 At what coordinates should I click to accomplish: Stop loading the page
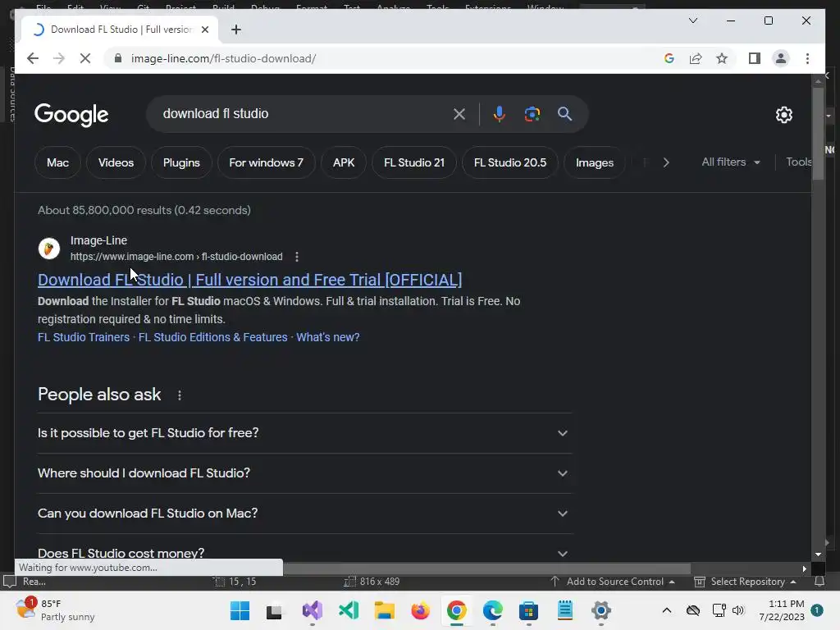pyautogui.click(x=85, y=58)
